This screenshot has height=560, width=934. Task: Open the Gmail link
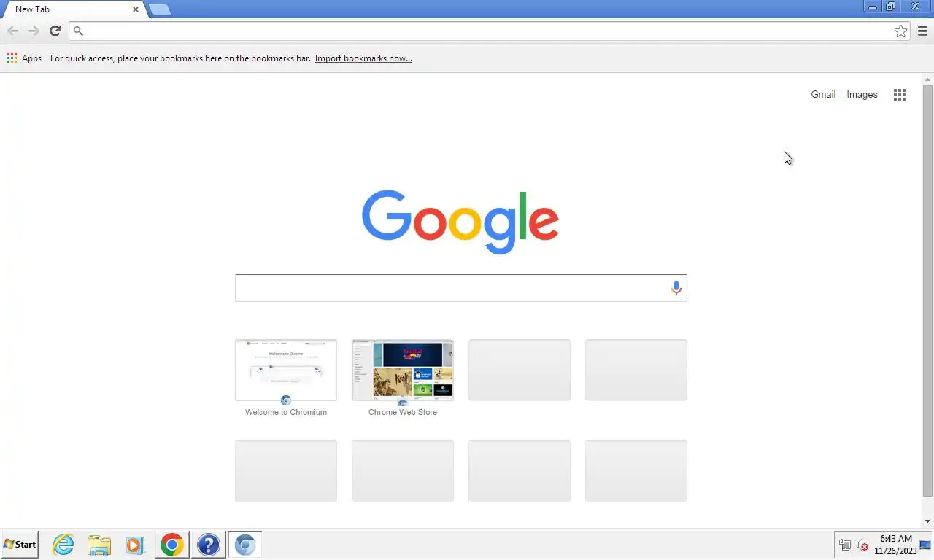(823, 94)
